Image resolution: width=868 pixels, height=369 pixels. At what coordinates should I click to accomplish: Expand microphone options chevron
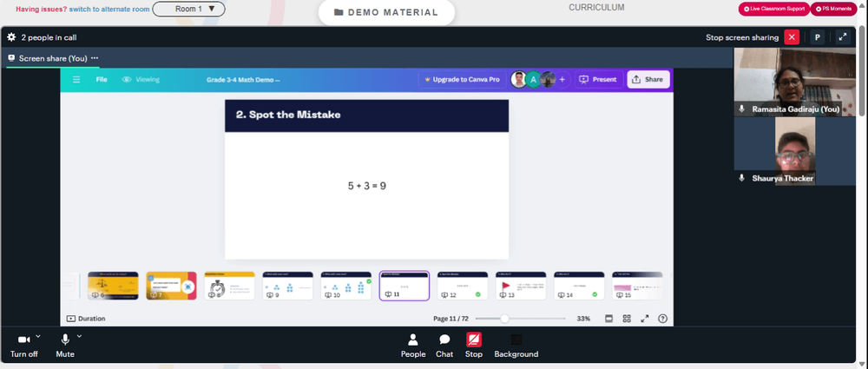point(79,336)
